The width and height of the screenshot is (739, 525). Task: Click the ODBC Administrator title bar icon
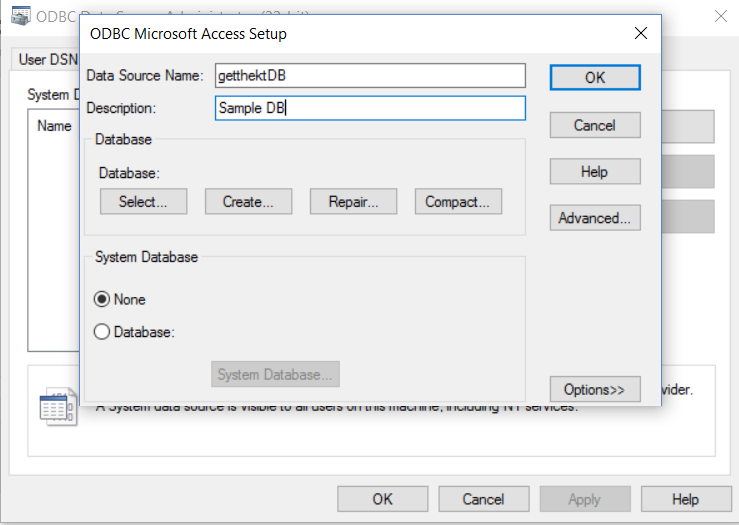click(19, 15)
